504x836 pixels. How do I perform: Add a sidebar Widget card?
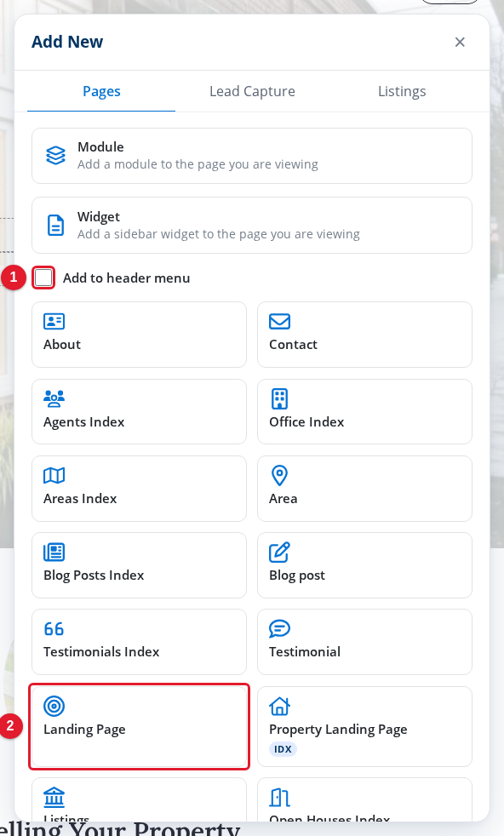pyautogui.click(x=252, y=225)
